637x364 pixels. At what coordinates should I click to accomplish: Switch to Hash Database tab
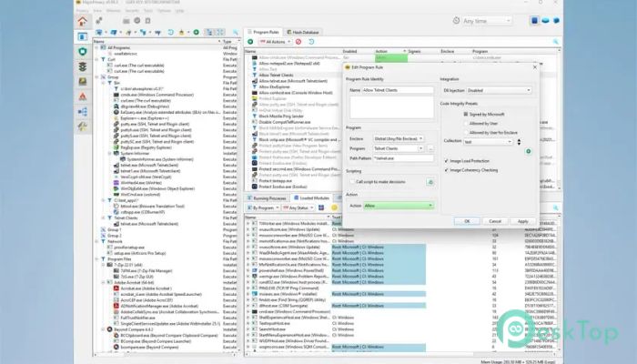coord(303,32)
